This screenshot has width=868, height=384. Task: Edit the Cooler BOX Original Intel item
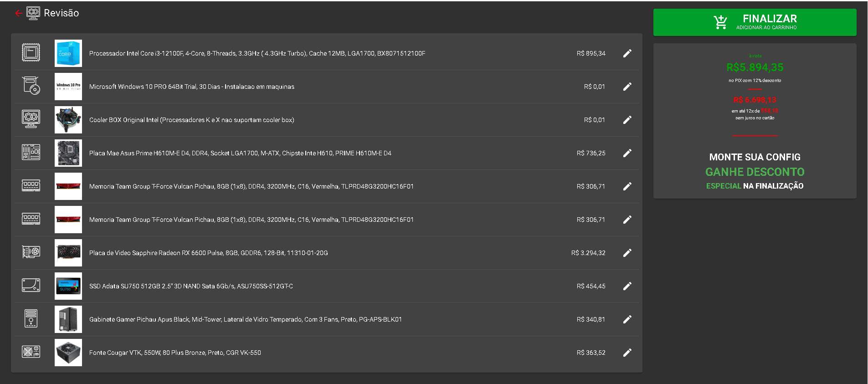point(627,120)
